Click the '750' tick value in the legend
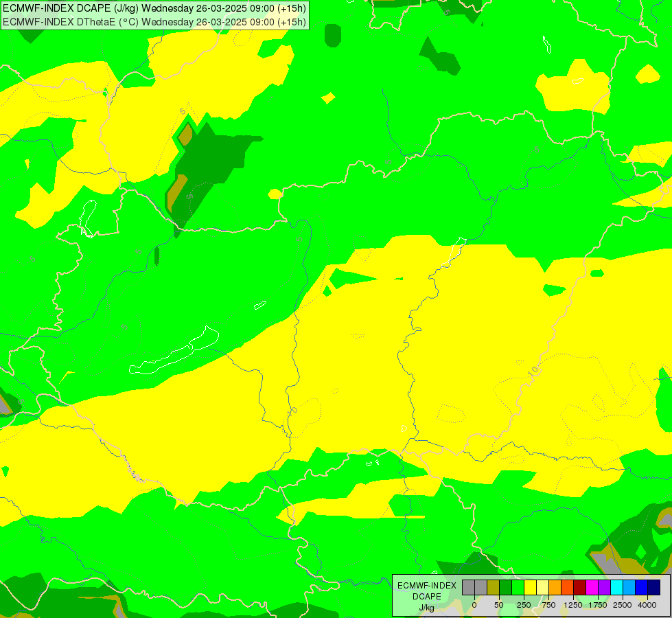 [x=548, y=605]
